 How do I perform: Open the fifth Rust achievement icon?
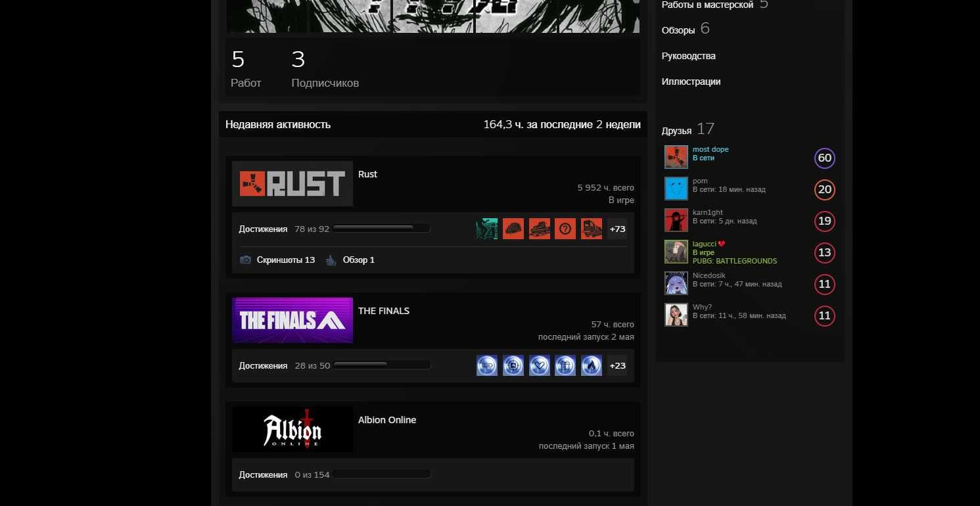(x=592, y=229)
